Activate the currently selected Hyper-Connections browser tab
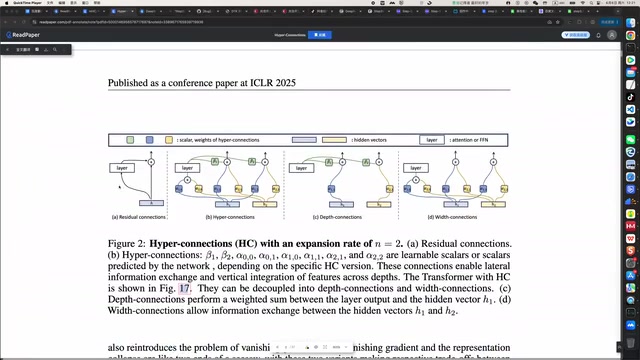Viewport: 640px width, 360px height. point(122,11)
